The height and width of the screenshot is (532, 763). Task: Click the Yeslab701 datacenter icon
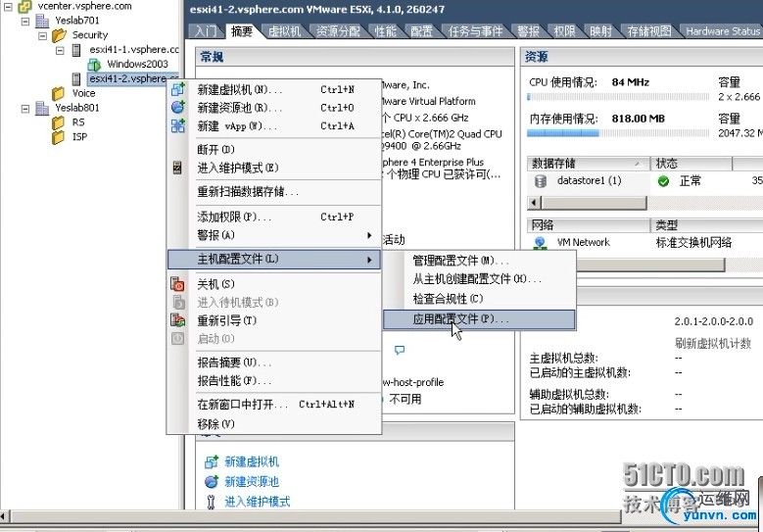click(42, 21)
